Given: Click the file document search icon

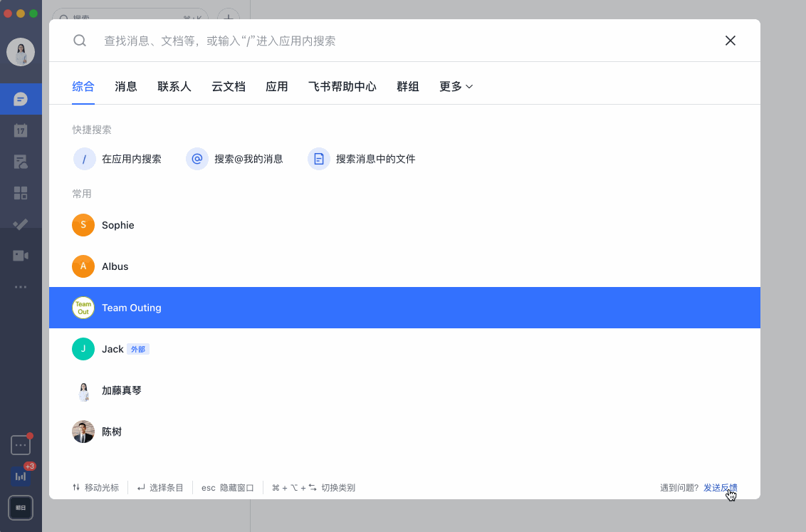Looking at the screenshot, I should coord(319,159).
